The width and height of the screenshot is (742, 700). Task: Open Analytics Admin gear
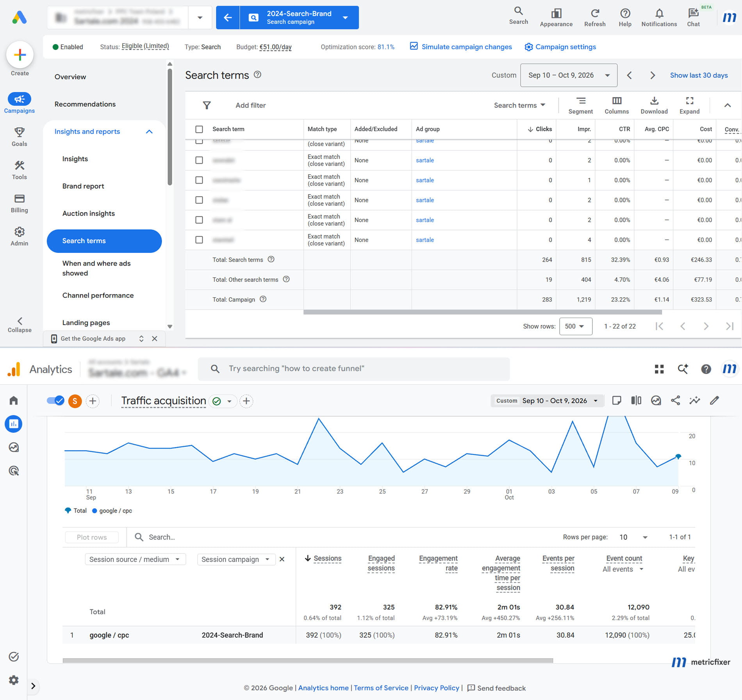[14, 680]
